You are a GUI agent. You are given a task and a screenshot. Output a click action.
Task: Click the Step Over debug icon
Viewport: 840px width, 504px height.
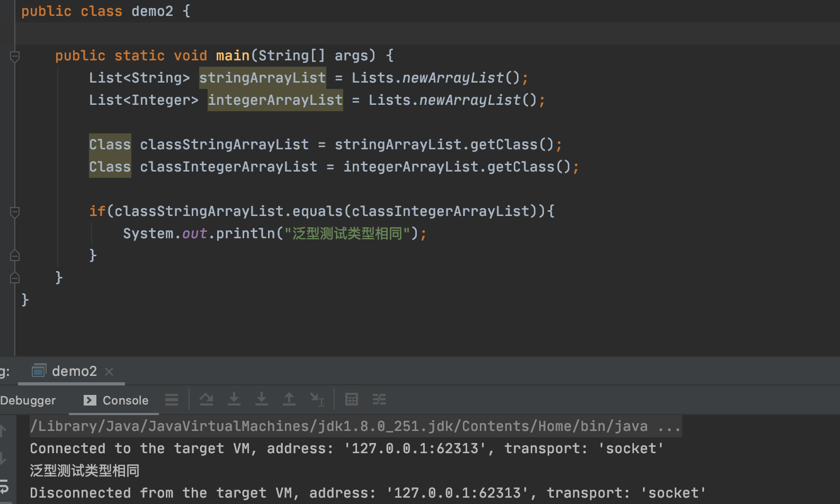tap(207, 400)
